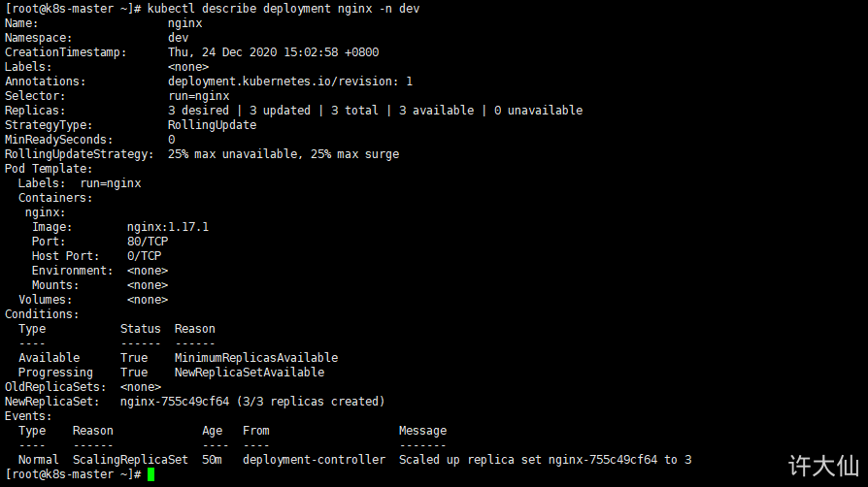
Task: Click the deployment-controller event source
Action: click(314, 459)
